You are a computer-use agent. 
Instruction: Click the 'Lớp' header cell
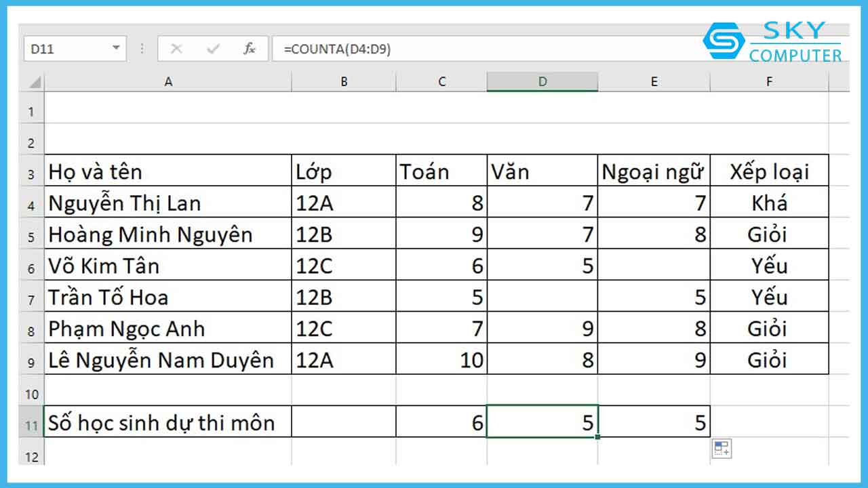tap(344, 171)
